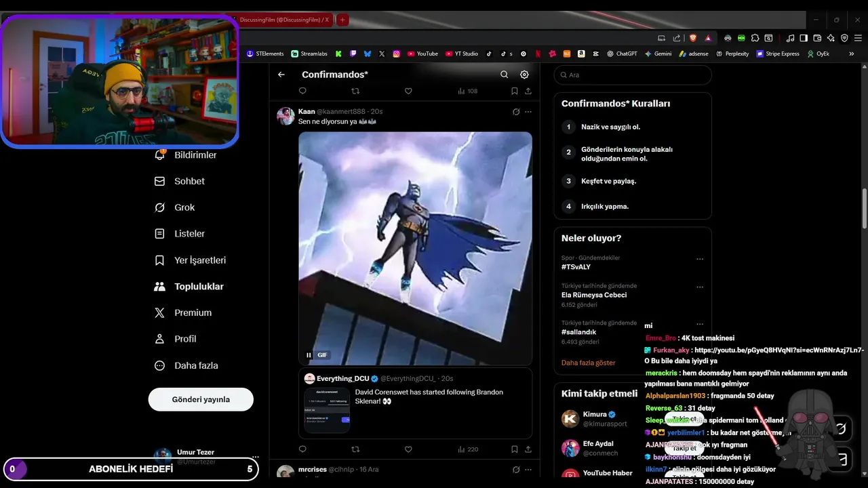The width and height of the screenshot is (868, 488).
Task: Open Sohbet in the sidebar
Action: pos(180,182)
